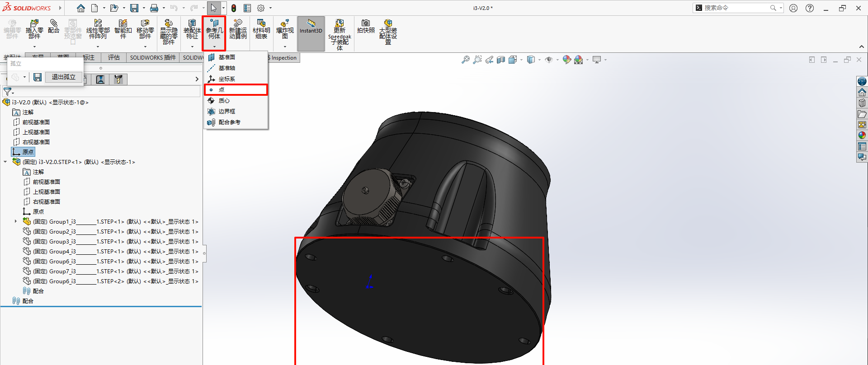Click Edit Appearance color ball icon
Viewport: 868px width, 365px height.
point(567,60)
